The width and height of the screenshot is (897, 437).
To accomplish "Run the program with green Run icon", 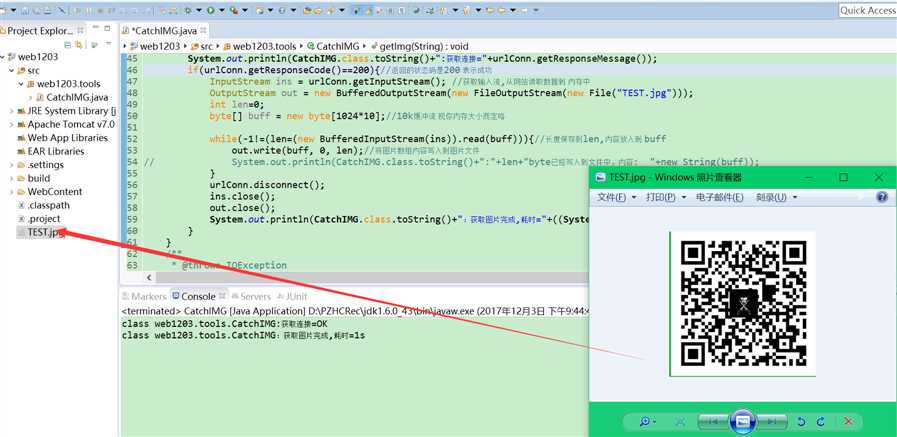I will click(x=211, y=10).
